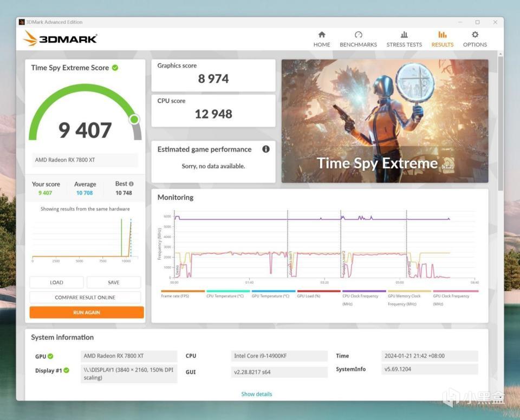Maximize the 3DMark window

click(x=478, y=22)
